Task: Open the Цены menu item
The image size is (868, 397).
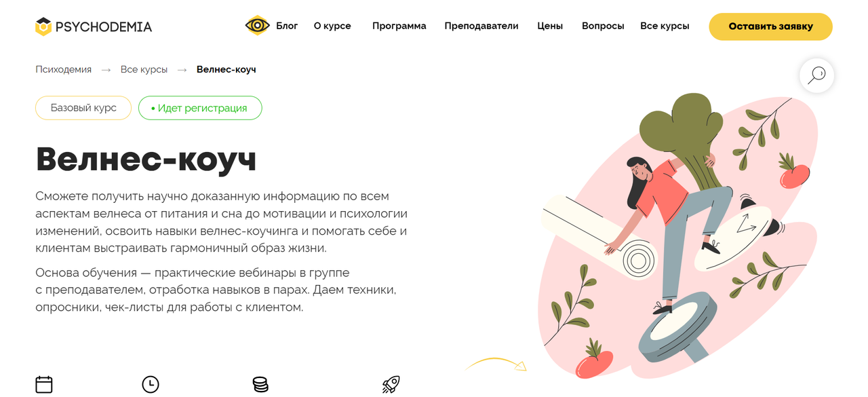Action: (550, 26)
